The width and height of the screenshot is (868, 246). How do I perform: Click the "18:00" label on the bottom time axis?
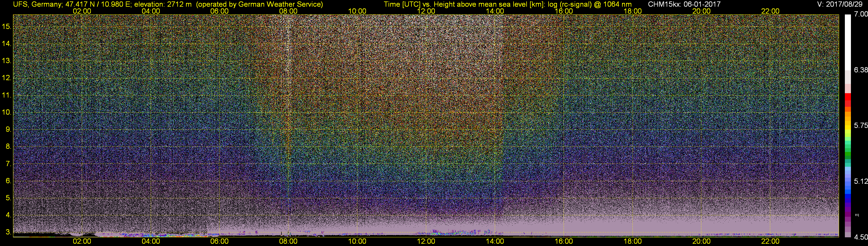click(x=632, y=241)
